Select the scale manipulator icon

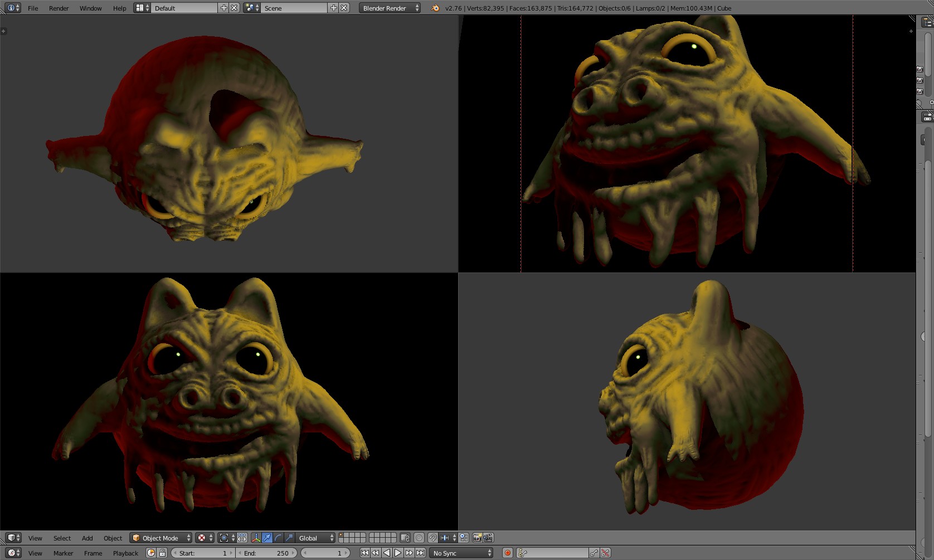pos(289,538)
